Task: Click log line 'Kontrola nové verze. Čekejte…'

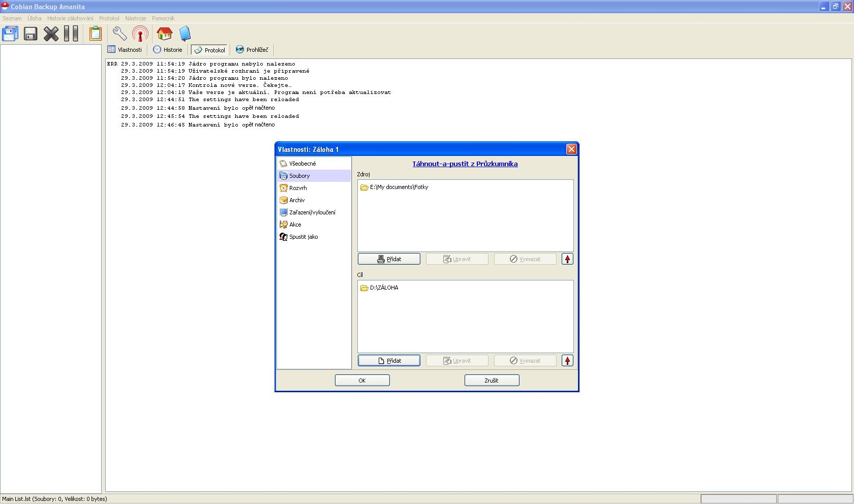Action: tap(206, 85)
